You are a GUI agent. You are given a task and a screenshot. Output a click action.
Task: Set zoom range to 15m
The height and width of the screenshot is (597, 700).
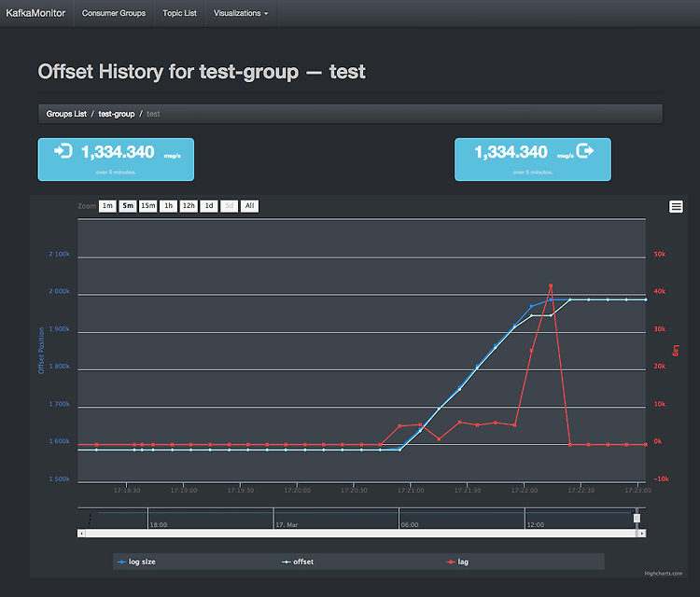(x=147, y=206)
